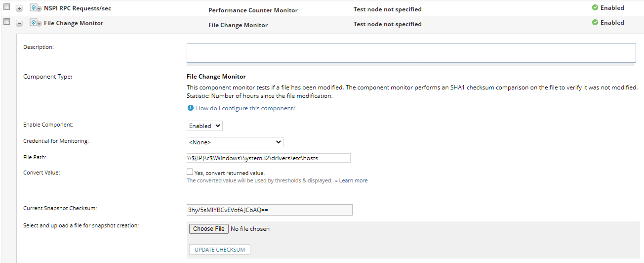Click inside the Description text area
Viewport: 644px width, 263px height.
click(411, 52)
